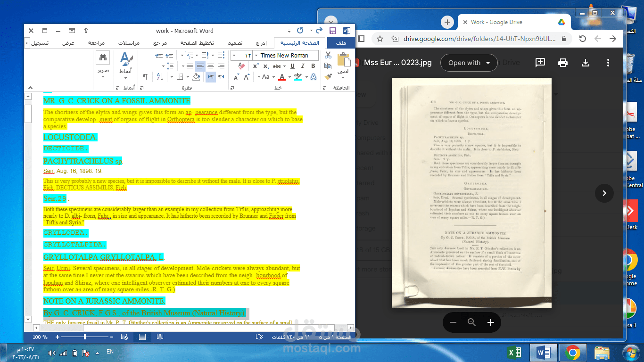Open the Times New Roman font dropdown
The height and width of the screenshot is (362, 644).
(286, 56)
